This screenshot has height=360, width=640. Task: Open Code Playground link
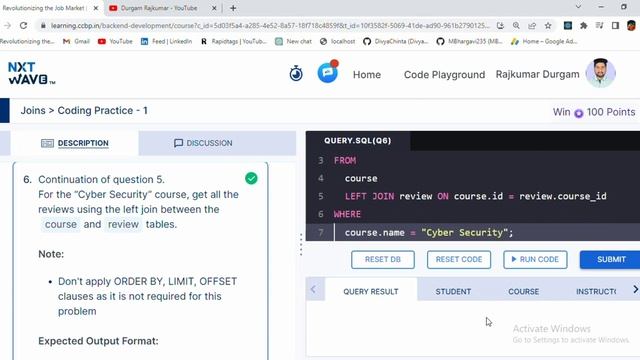[x=444, y=75]
